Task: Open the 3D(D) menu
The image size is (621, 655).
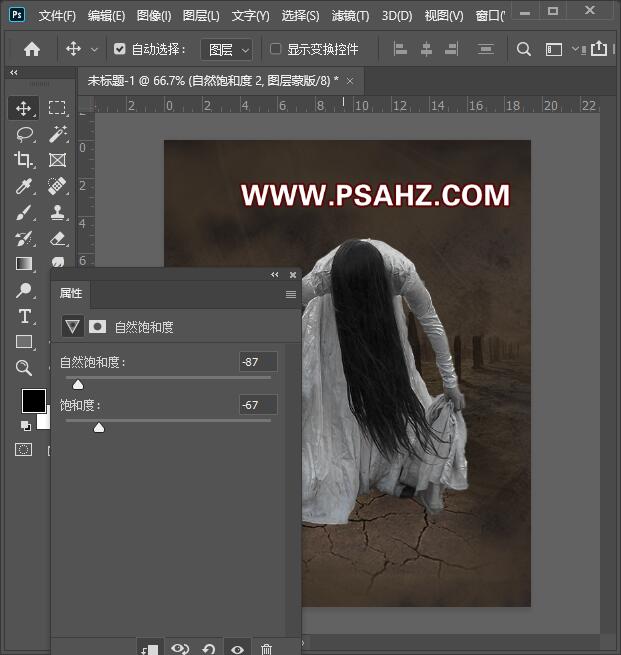Action: pyautogui.click(x=397, y=16)
